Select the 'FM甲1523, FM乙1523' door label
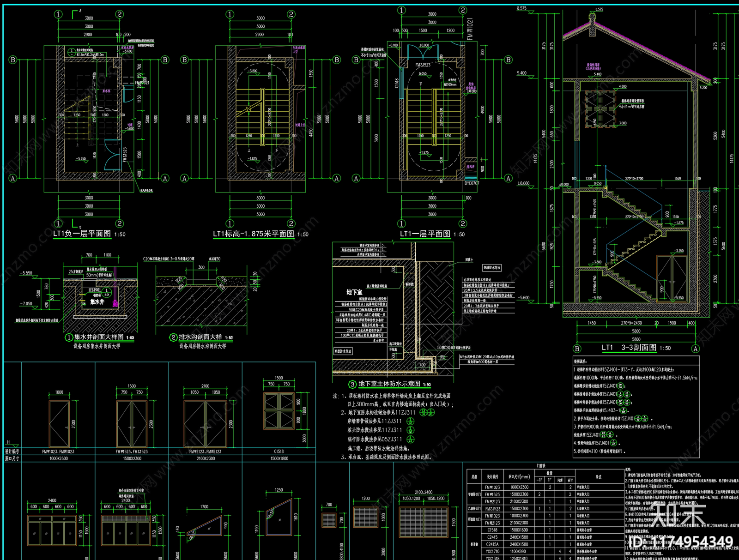 tap(132, 452)
